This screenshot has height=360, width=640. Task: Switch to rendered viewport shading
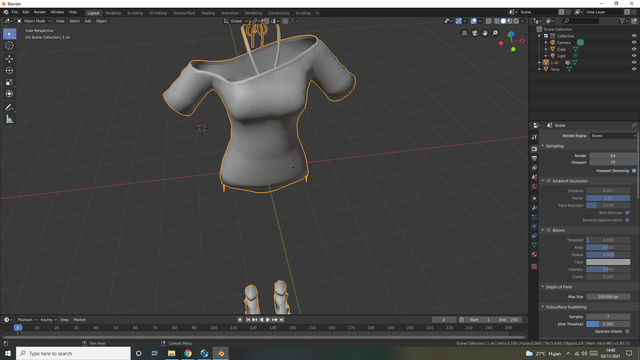tap(516, 21)
